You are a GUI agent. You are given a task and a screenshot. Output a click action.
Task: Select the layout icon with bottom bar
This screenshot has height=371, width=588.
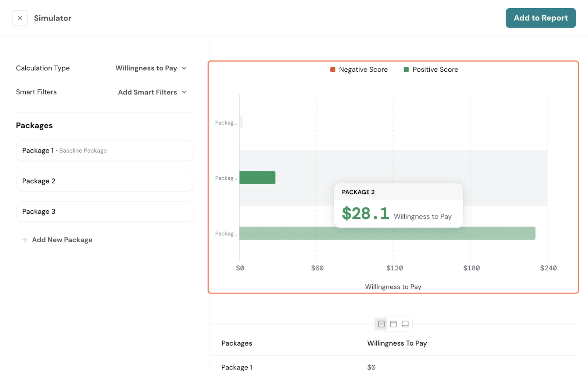(405, 324)
